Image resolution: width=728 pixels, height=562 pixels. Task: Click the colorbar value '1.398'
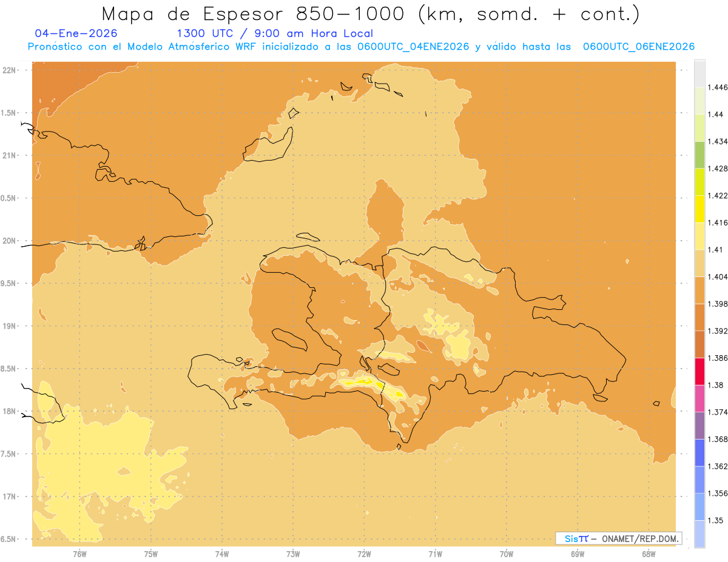coord(718,304)
